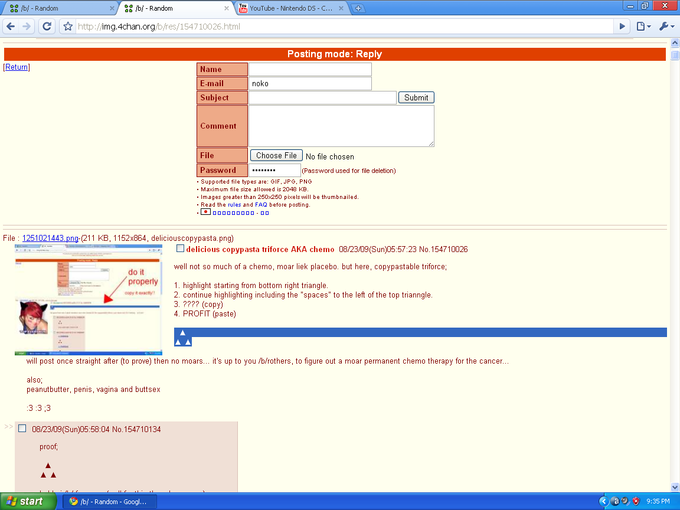Open the FAQ link
Screen dimensions: 680x510
click(x=261, y=205)
